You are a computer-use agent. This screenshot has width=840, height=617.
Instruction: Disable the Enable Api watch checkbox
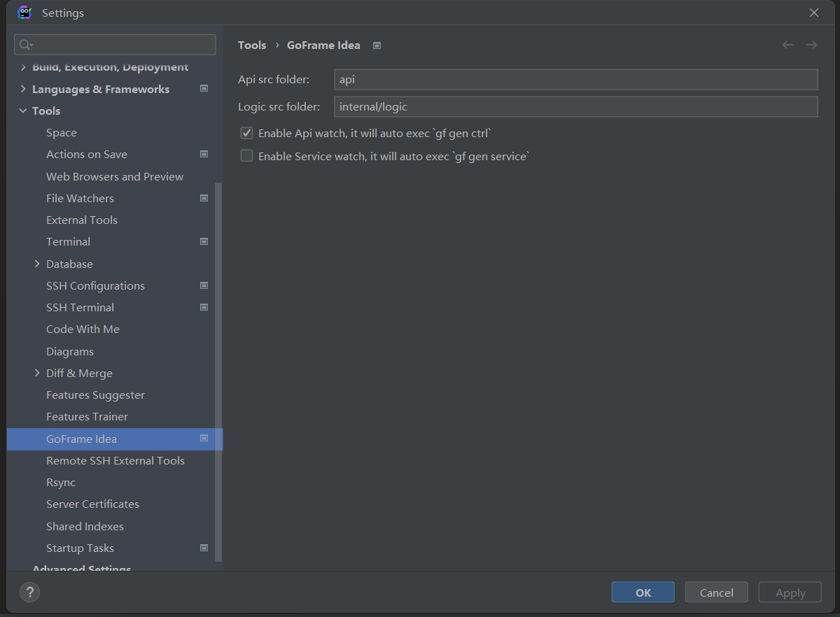pos(246,133)
